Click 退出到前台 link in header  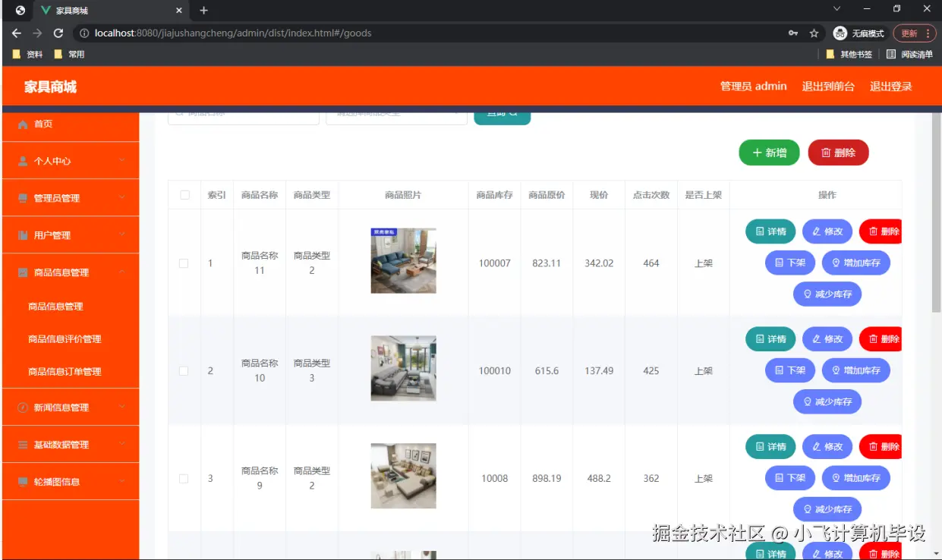click(x=828, y=87)
